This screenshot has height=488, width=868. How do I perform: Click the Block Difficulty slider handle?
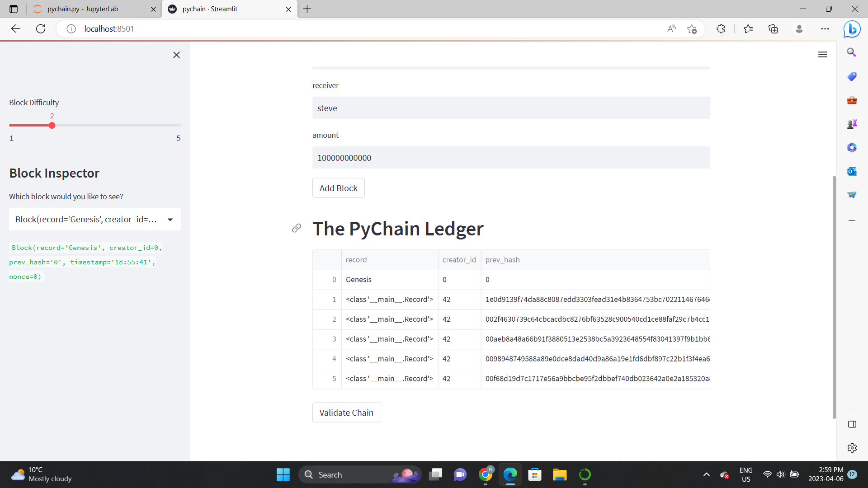pyautogui.click(x=52, y=126)
